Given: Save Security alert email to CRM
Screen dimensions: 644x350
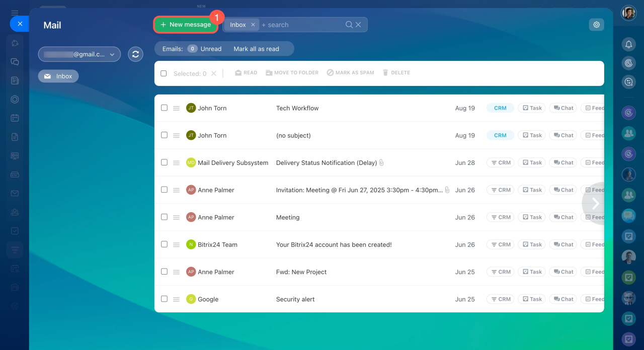Looking at the screenshot, I should (x=500, y=299).
